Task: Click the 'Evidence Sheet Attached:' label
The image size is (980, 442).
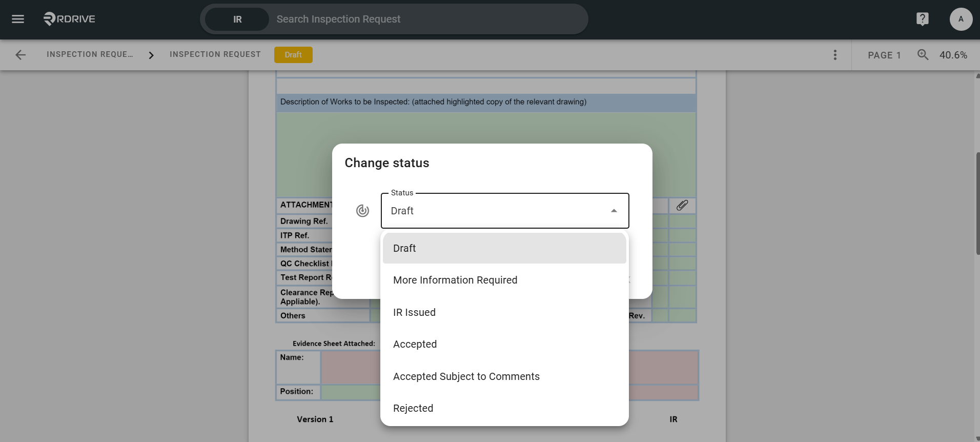Action: coord(334,344)
